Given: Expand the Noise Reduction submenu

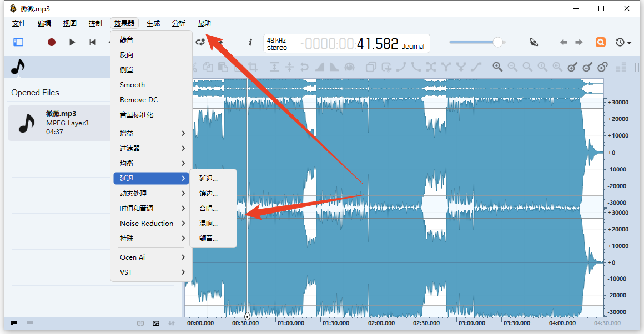Looking at the screenshot, I should pos(152,224).
